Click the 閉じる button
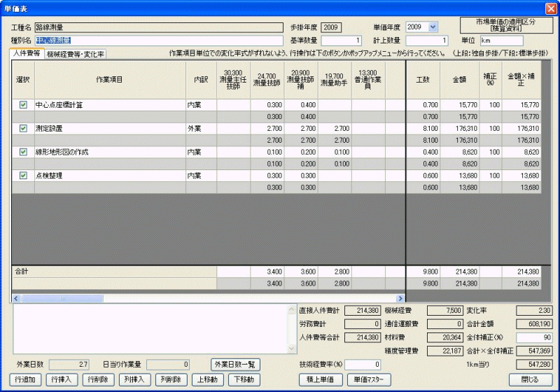This screenshot has width=560, height=392. (530, 379)
